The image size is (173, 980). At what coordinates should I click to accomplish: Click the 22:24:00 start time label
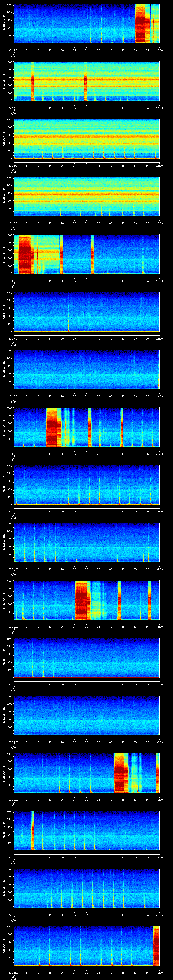pyautogui.click(x=14, y=166)
